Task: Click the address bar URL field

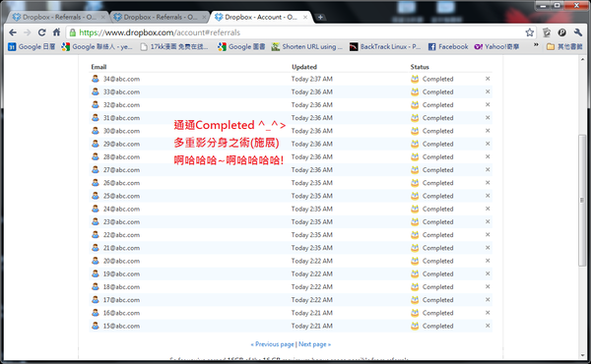Action: coord(301,32)
